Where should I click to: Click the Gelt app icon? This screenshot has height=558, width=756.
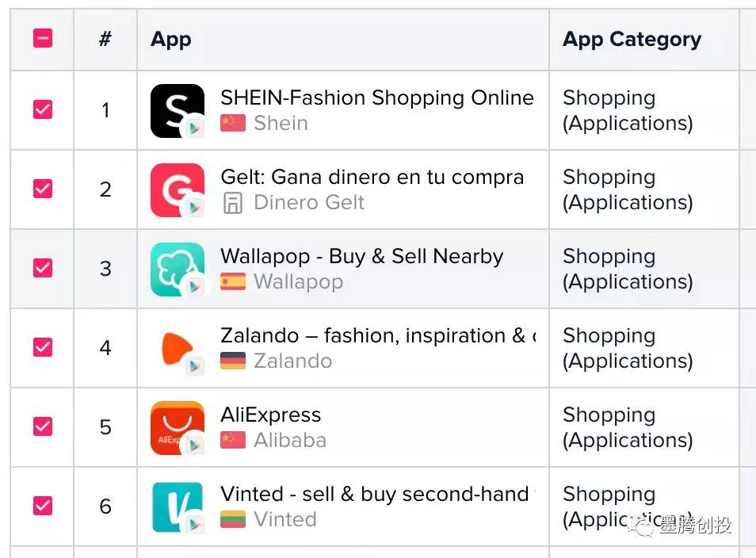tap(176, 189)
